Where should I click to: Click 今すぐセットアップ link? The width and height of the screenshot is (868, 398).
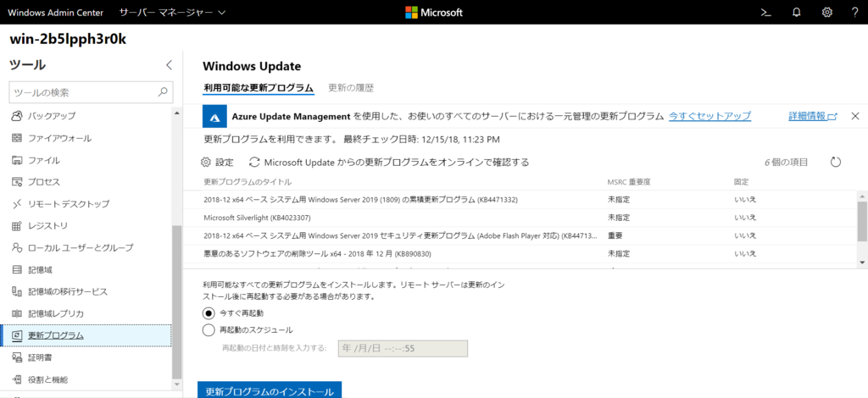pos(709,116)
